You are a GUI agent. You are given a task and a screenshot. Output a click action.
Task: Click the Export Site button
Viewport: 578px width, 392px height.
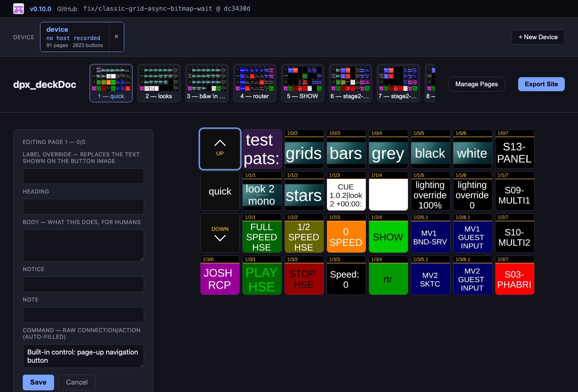click(x=541, y=84)
